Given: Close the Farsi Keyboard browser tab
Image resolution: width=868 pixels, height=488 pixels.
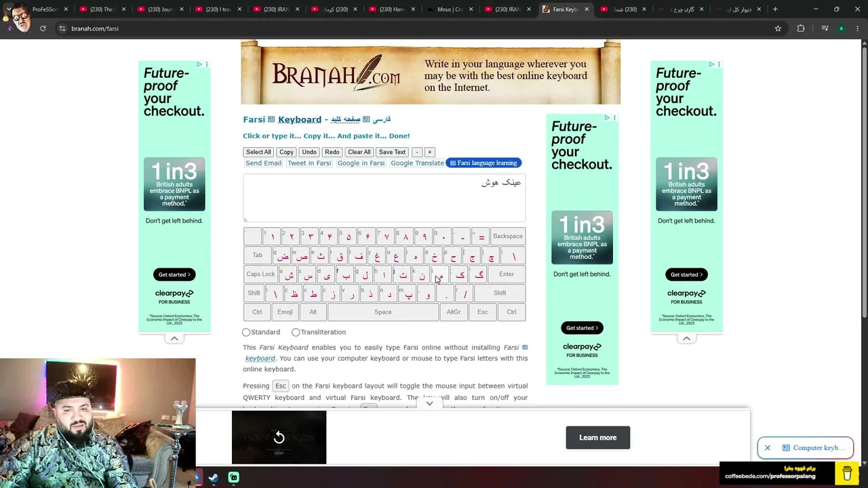Looking at the screenshot, I should pyautogui.click(x=587, y=9).
